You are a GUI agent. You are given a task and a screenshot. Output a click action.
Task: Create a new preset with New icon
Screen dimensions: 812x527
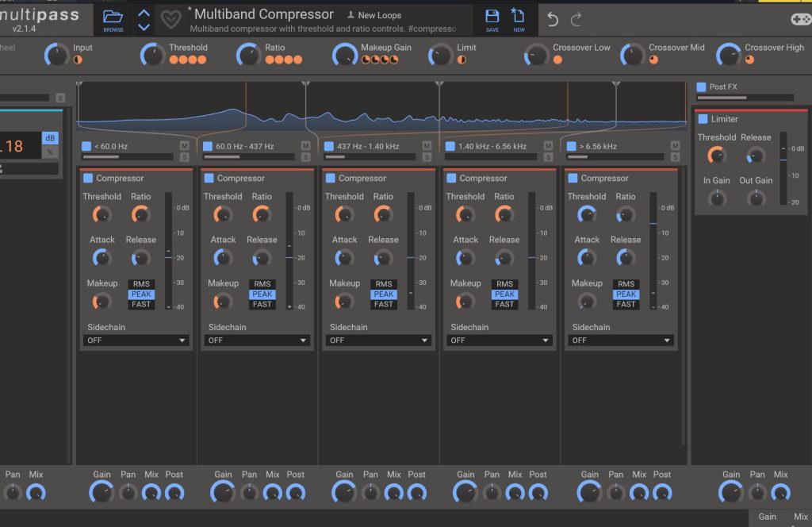click(x=519, y=19)
